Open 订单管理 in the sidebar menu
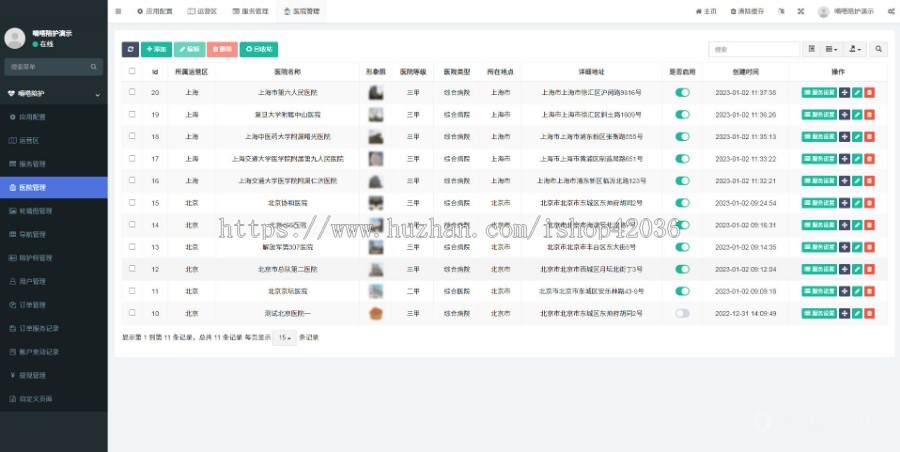Image resolution: width=900 pixels, height=452 pixels. 33,305
